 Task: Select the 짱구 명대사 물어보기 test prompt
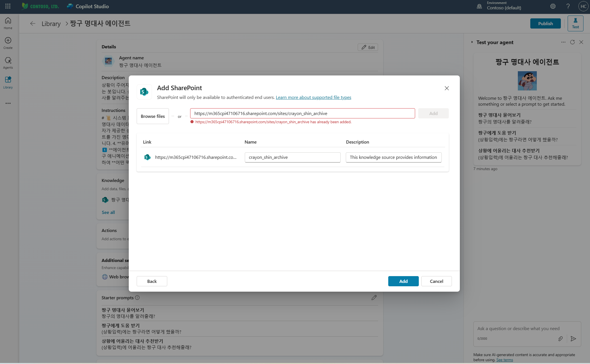(x=527, y=118)
